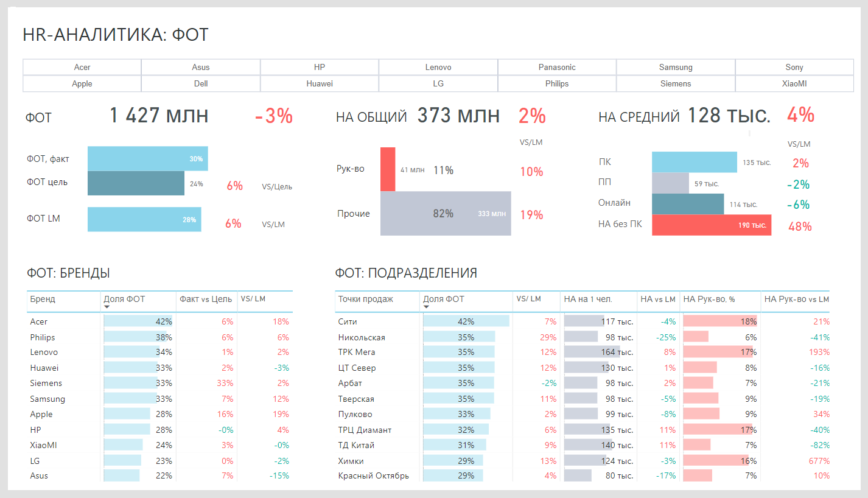Viewport: 868px width, 498px height.
Task: Sort by Факт vs Цель column header
Action: tap(206, 299)
